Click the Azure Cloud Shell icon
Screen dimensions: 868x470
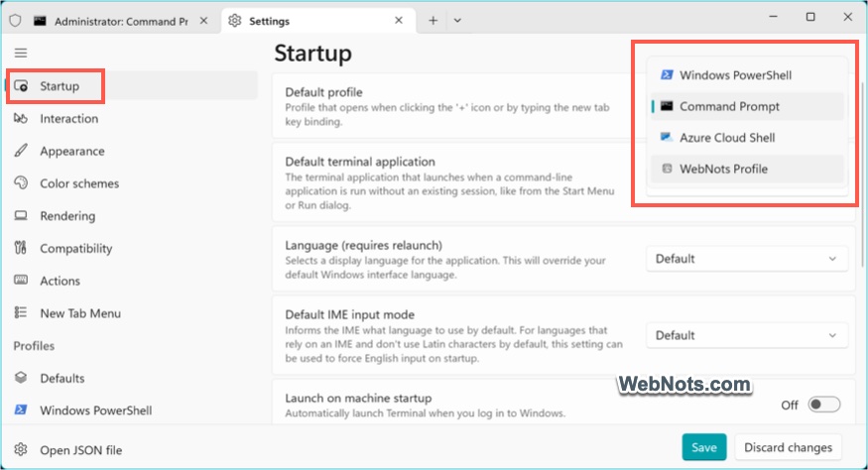pos(667,137)
